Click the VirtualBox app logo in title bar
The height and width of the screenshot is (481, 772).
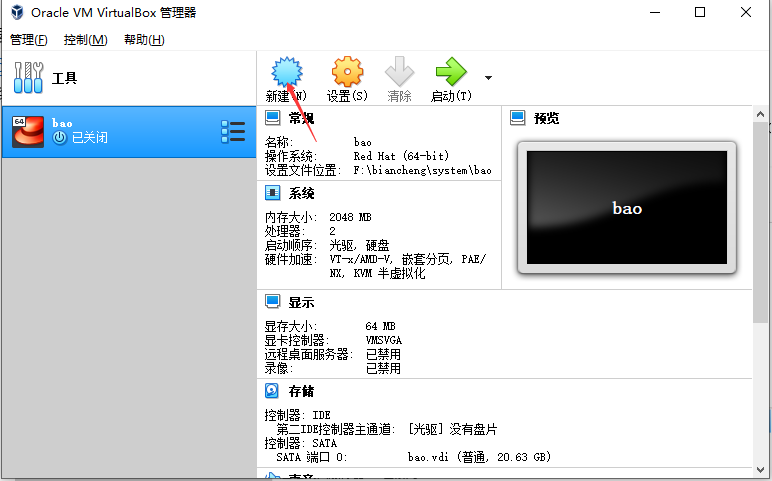[17, 12]
